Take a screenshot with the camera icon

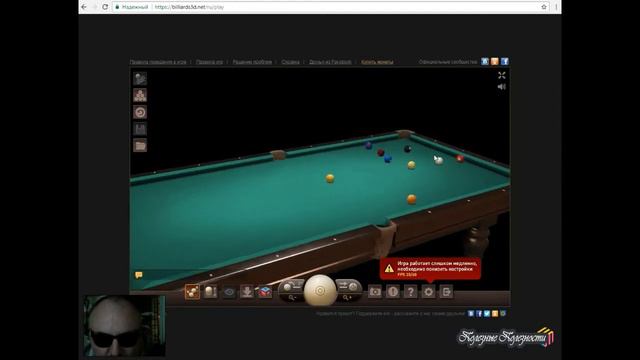(375, 292)
